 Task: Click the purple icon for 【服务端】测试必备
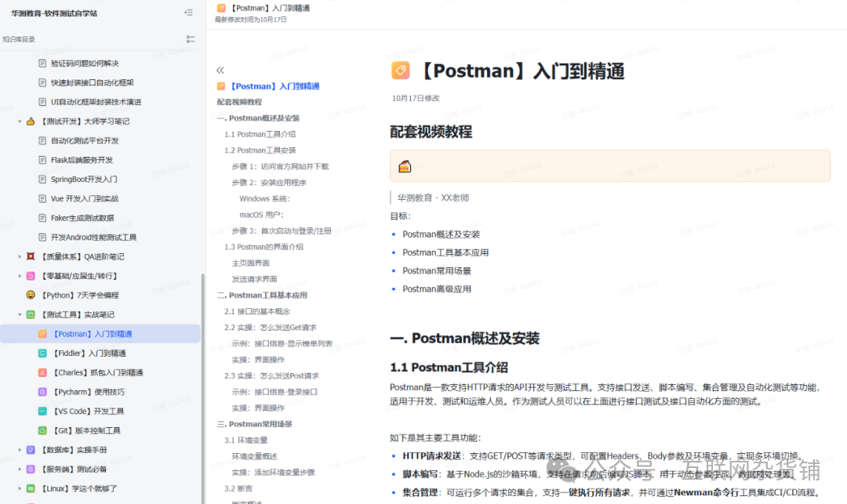pos(31,469)
